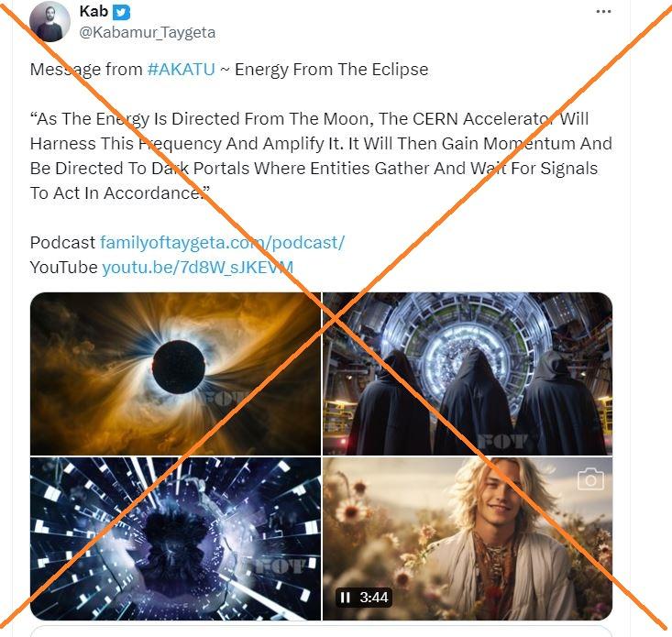
Task: Click the 3:44 video duration badge
Action: [363, 598]
